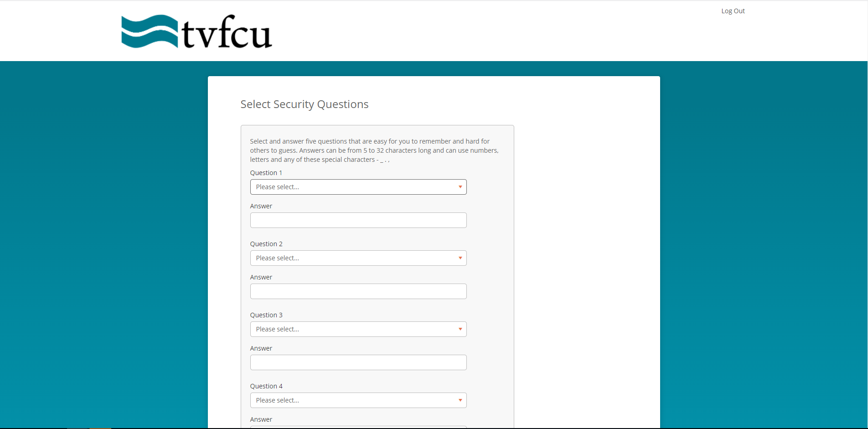
Task: Focus the Answer field below Question 2
Action: tap(358, 291)
